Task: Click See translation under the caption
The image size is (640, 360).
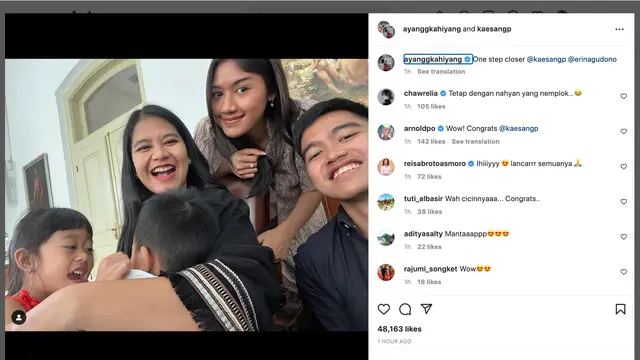Action: (x=441, y=71)
